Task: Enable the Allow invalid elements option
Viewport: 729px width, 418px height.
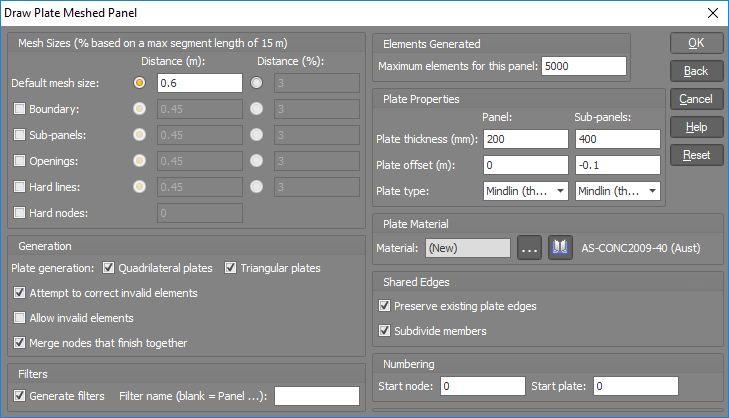Action: point(20,318)
